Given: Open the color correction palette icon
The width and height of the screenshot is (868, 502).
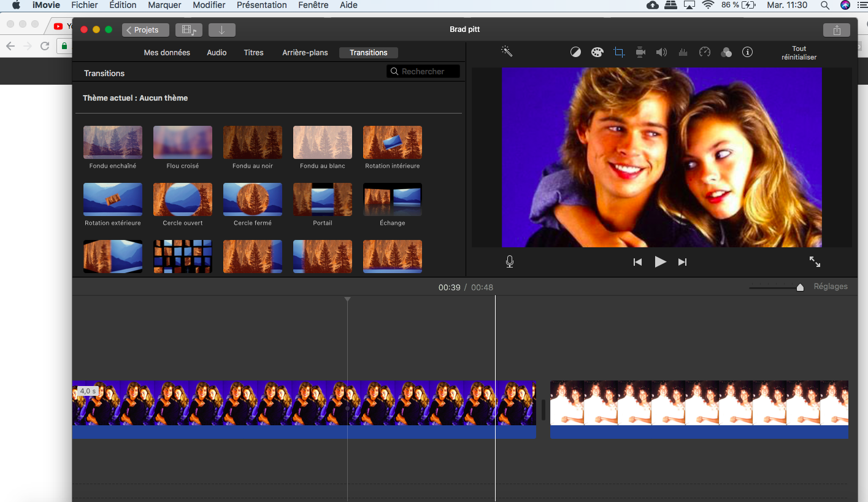Looking at the screenshot, I should click(597, 52).
